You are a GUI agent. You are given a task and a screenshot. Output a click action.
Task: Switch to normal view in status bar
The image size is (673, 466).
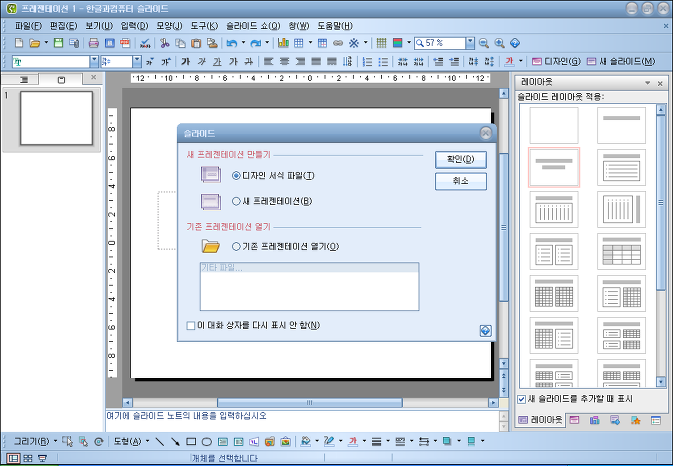14,458
